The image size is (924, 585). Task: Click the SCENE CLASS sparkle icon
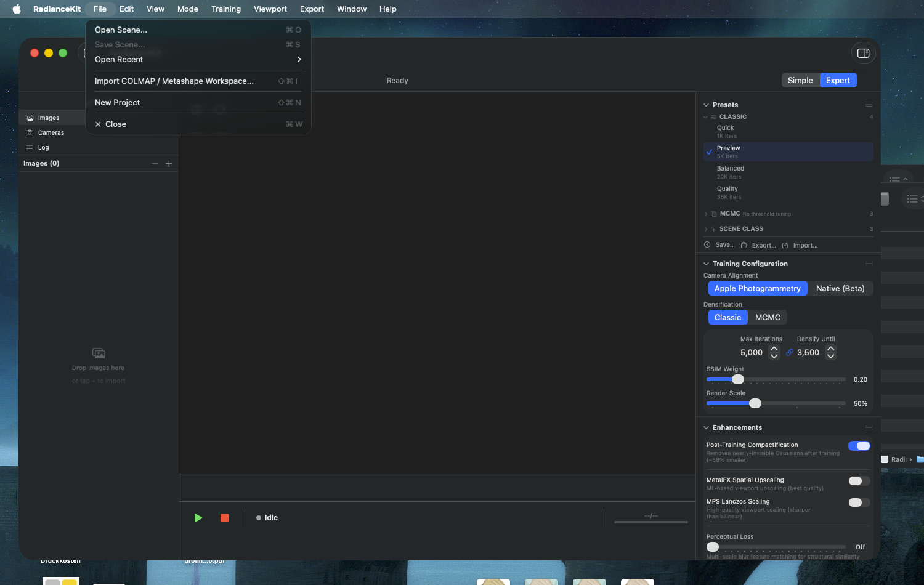point(713,229)
